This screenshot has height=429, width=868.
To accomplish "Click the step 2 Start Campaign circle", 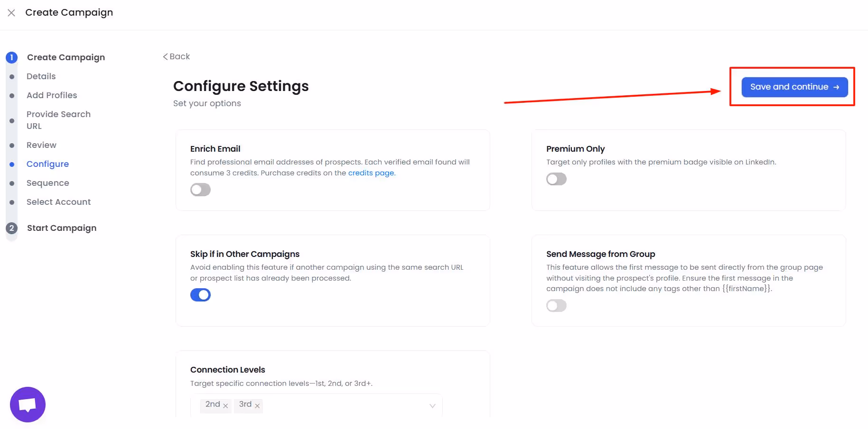I will 11,228.
